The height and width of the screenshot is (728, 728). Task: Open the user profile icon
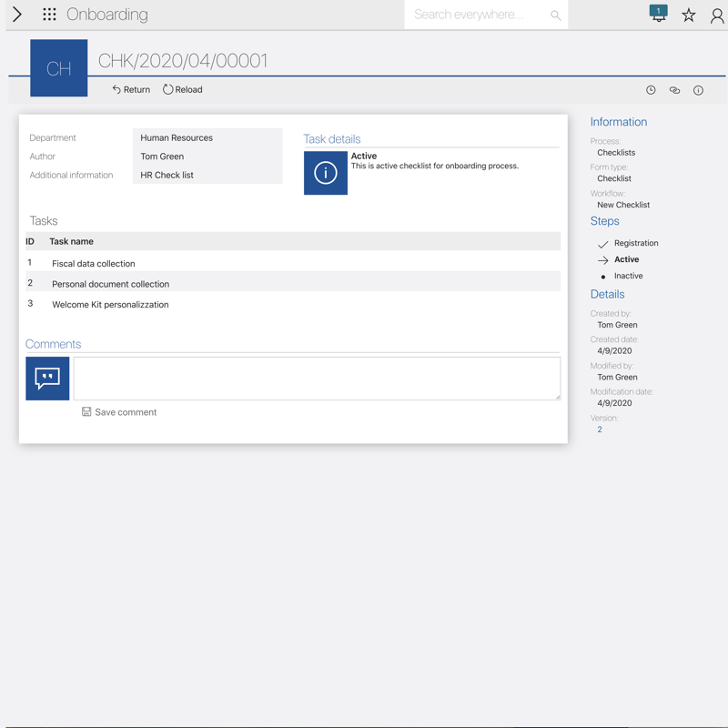[717, 15]
